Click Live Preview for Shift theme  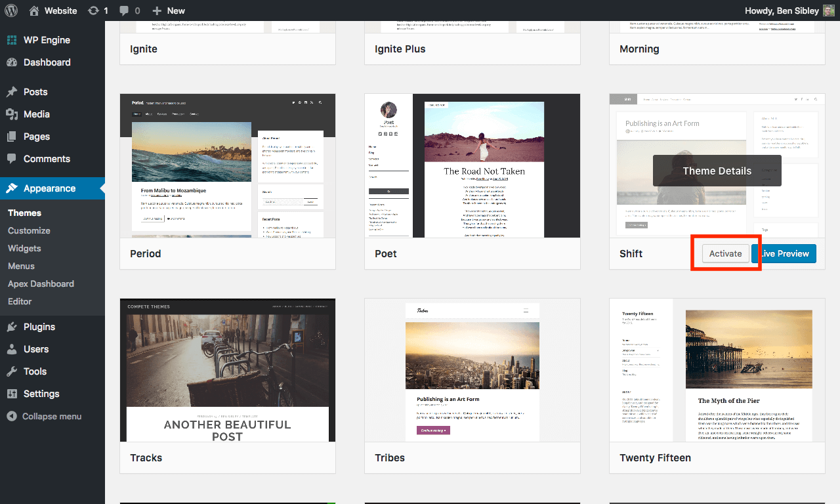tap(785, 254)
